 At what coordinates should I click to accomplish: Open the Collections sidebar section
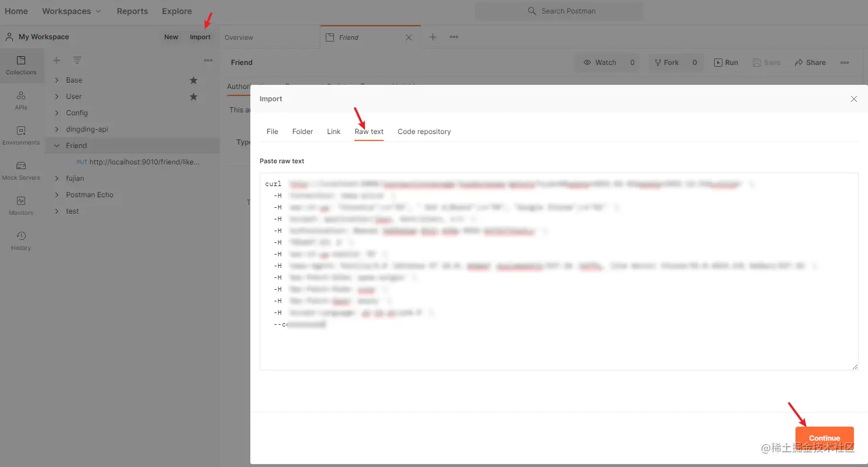[21, 66]
